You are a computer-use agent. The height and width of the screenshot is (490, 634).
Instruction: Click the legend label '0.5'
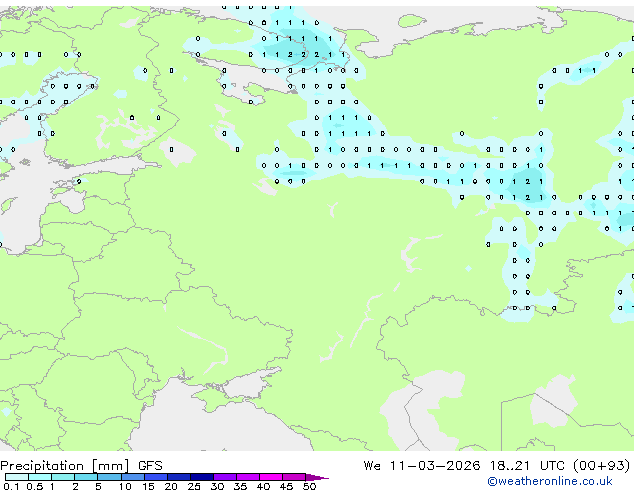tap(34, 486)
